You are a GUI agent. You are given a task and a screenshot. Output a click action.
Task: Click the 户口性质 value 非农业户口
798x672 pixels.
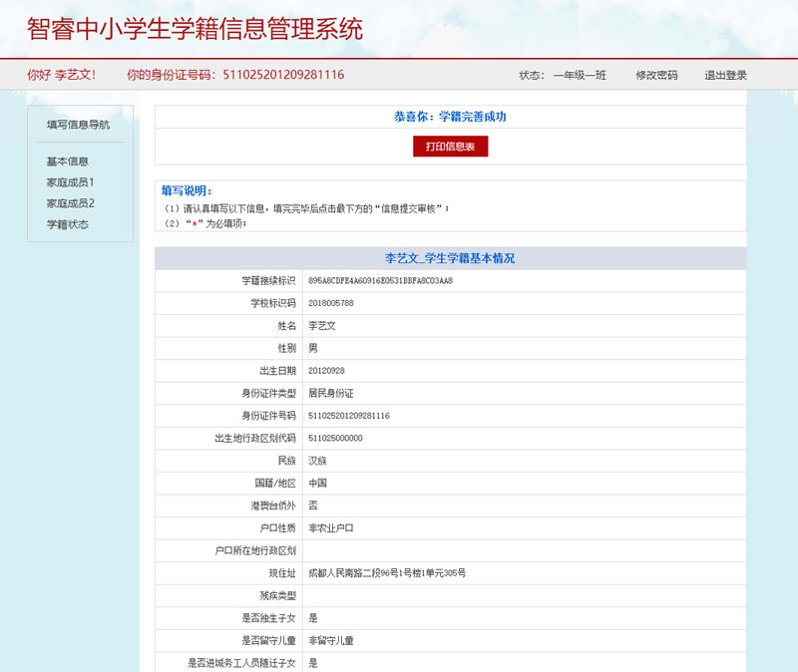click(331, 527)
